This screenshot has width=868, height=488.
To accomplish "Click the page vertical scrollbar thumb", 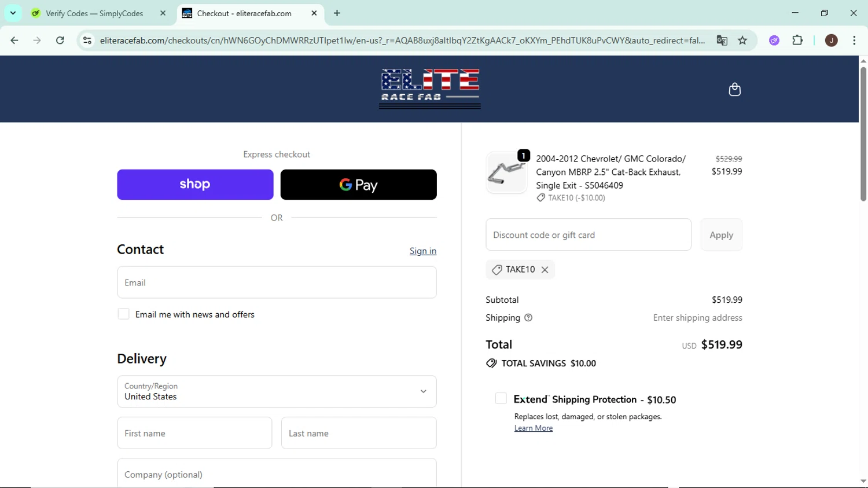I will click(x=863, y=134).
